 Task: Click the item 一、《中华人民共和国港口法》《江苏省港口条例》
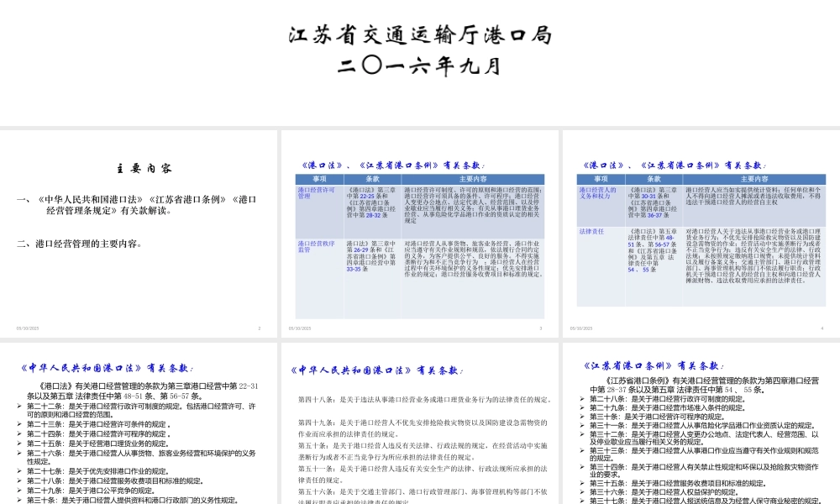coord(137,205)
